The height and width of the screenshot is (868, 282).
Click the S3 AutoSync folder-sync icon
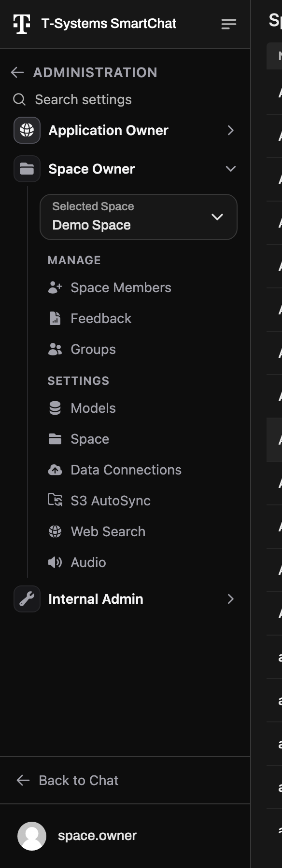[55, 500]
